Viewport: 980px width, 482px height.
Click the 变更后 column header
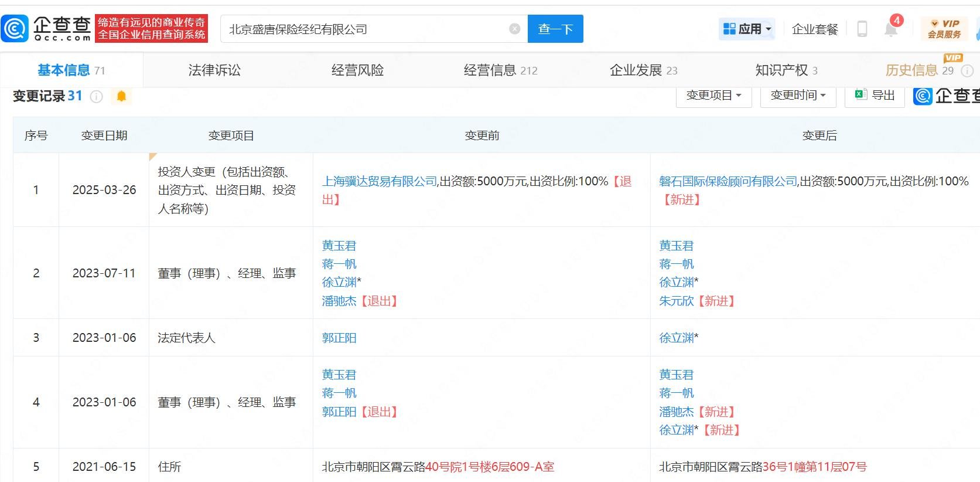click(x=819, y=135)
